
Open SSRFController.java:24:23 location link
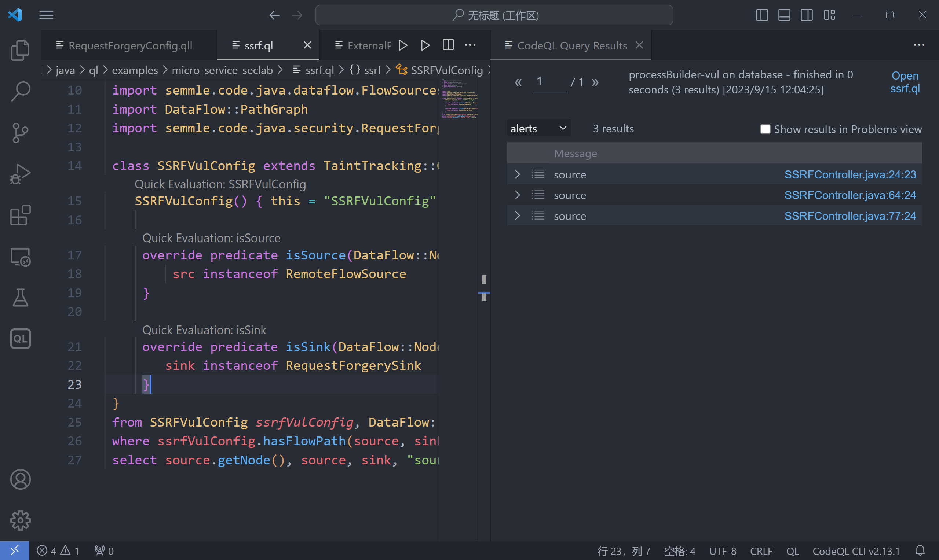point(850,174)
